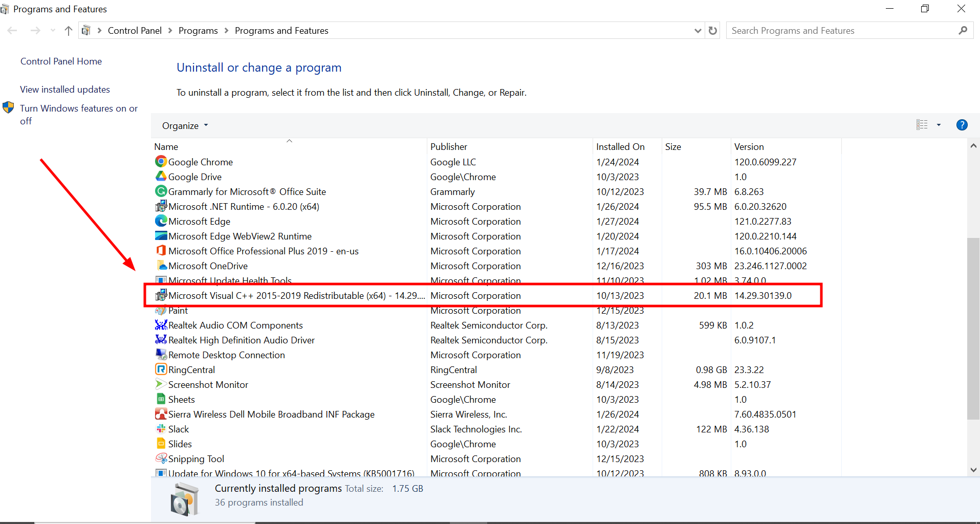Image resolution: width=980 pixels, height=524 pixels.
Task: Click the refresh icon in the address bar
Action: click(713, 30)
